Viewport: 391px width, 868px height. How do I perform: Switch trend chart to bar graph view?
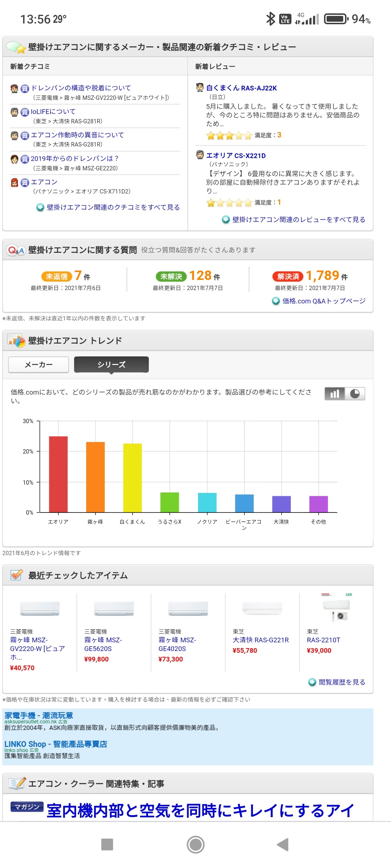click(x=335, y=394)
